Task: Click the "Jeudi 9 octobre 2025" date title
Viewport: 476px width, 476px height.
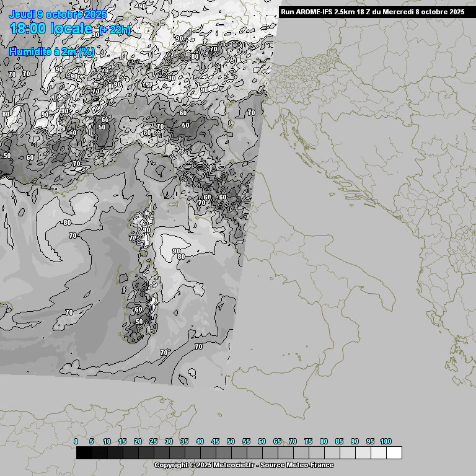Action: 58,14
